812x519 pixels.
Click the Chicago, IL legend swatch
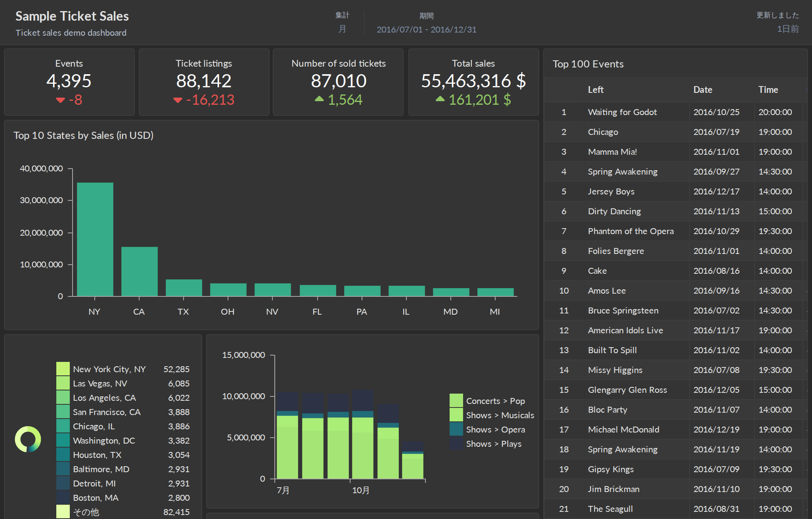[x=63, y=426]
